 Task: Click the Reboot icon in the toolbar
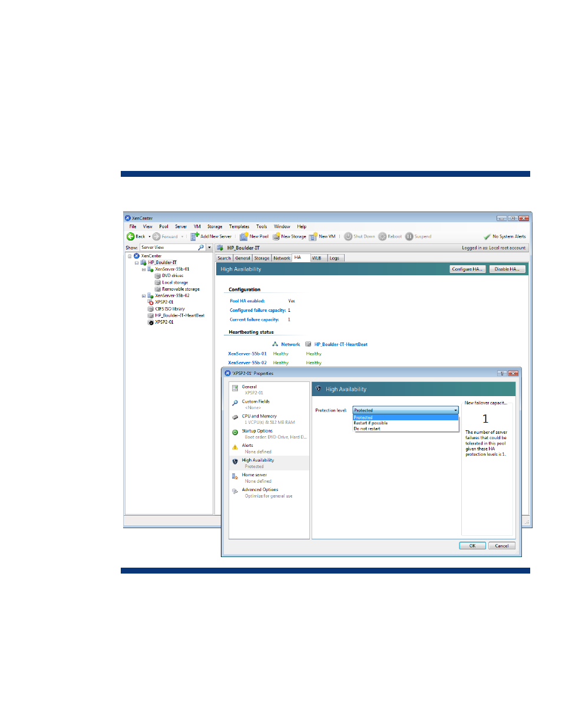(x=382, y=236)
